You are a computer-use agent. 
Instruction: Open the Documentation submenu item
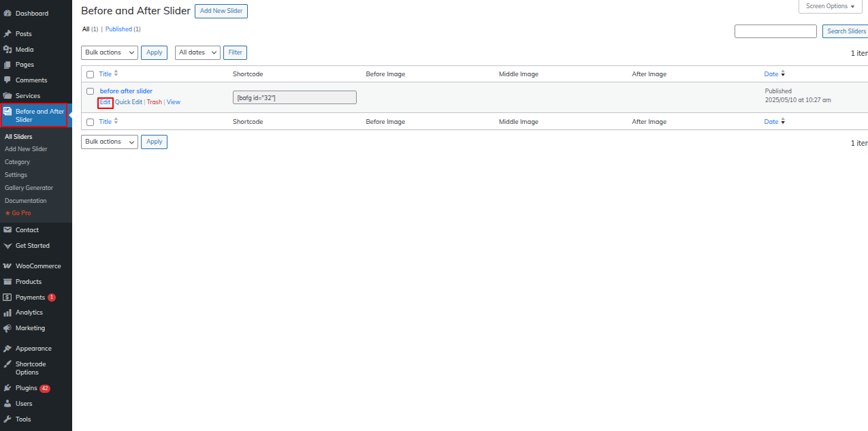25,201
